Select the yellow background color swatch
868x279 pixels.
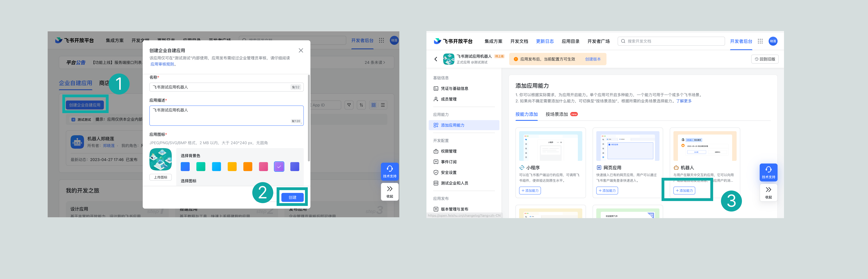pyautogui.click(x=232, y=167)
